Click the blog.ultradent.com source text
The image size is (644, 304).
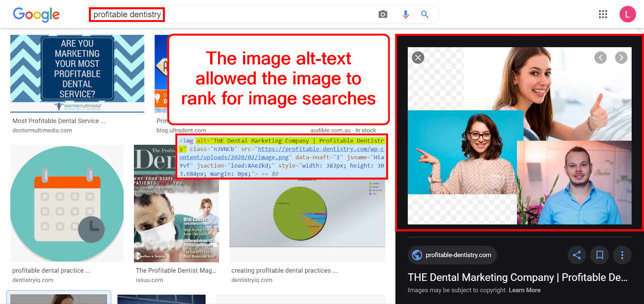pyautogui.click(x=181, y=130)
